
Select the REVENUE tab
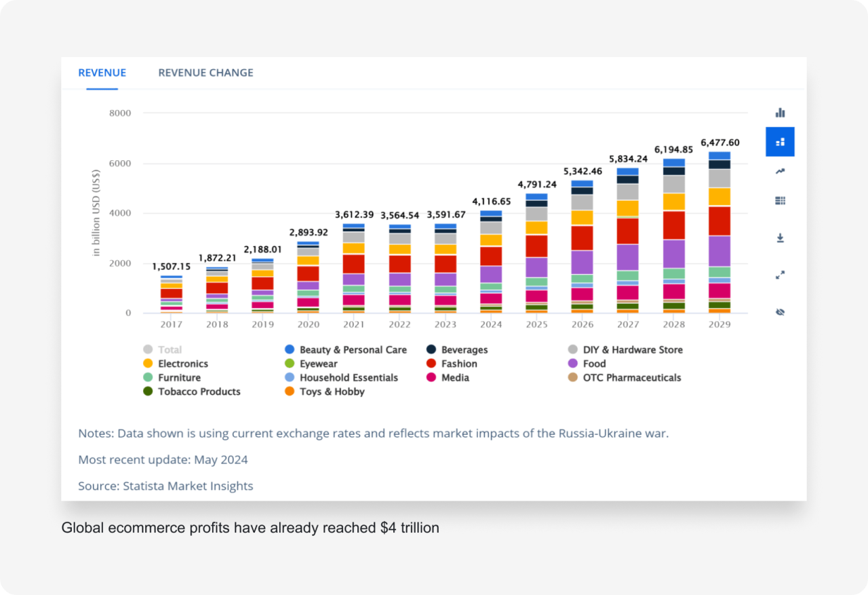point(102,73)
